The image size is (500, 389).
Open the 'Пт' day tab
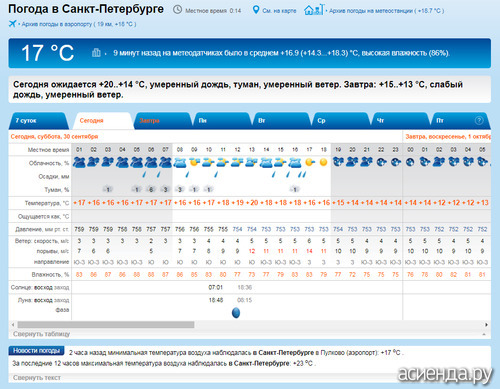click(460, 121)
